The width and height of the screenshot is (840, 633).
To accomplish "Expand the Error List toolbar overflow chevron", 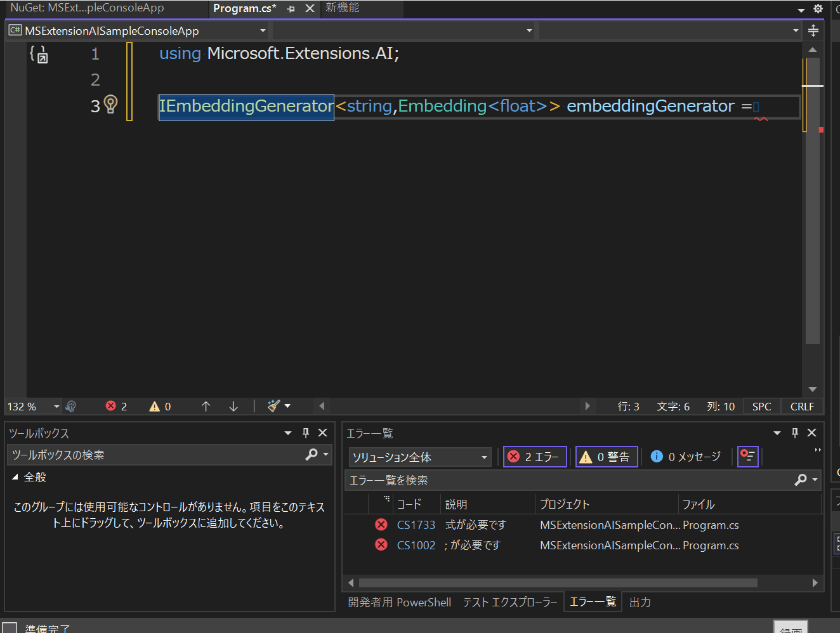I will (x=818, y=450).
